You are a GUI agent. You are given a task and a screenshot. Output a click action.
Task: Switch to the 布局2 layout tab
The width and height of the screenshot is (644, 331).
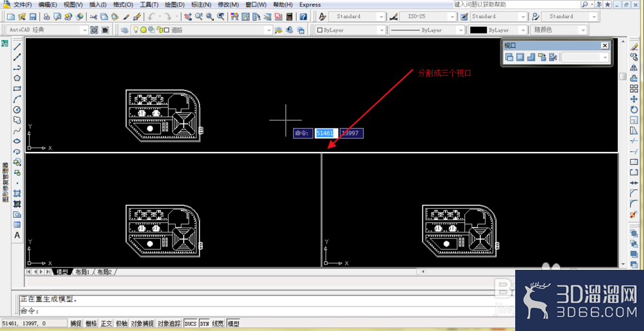[105, 272]
